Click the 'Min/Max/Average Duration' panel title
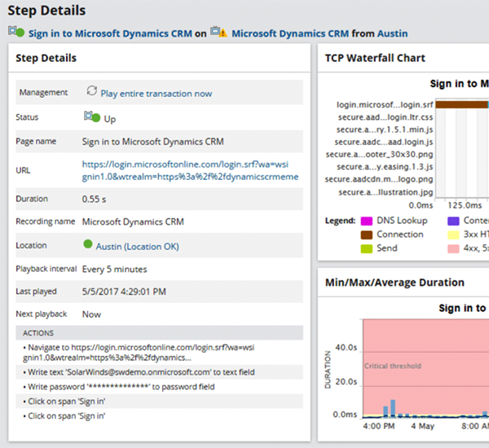 (x=394, y=283)
